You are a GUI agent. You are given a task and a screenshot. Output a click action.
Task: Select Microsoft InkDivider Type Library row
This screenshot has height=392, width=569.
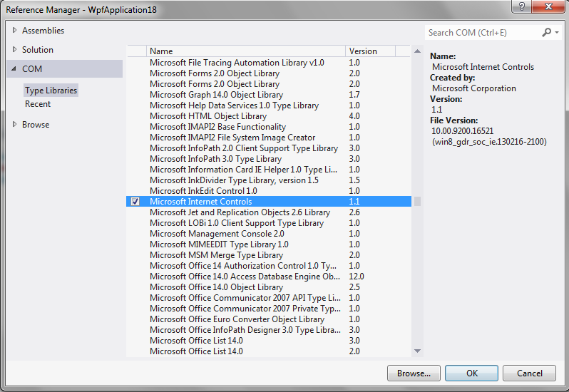tap(269, 180)
